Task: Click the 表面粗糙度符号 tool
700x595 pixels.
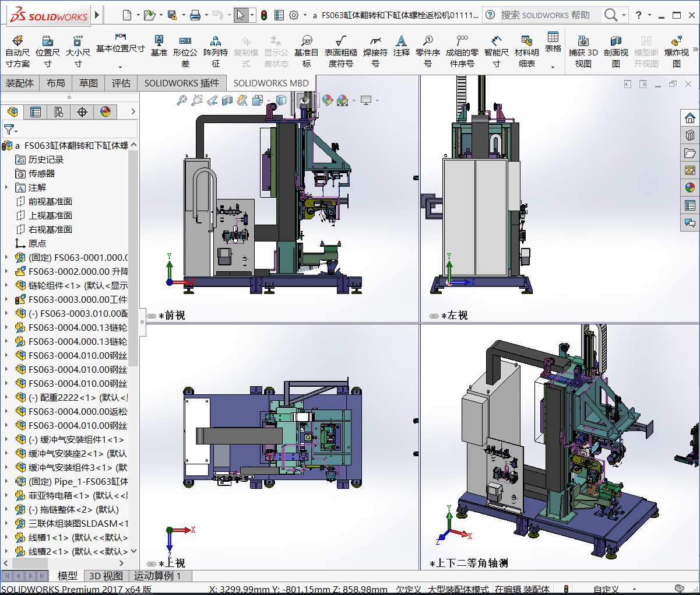Action: (341, 51)
